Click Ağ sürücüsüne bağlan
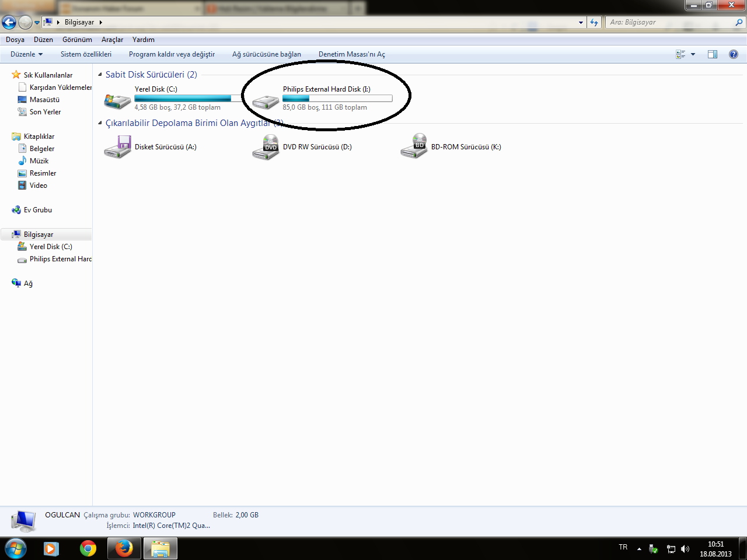 [267, 54]
